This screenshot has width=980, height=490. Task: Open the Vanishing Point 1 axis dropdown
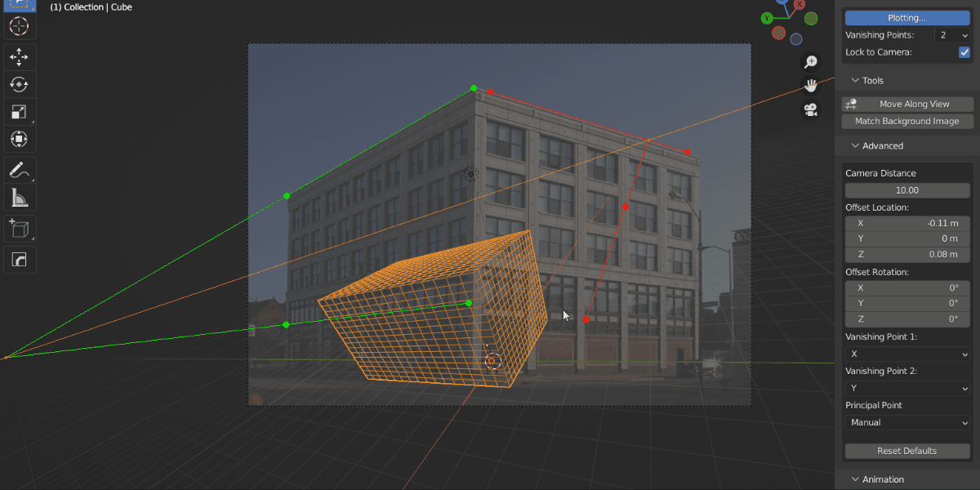pyautogui.click(x=907, y=354)
